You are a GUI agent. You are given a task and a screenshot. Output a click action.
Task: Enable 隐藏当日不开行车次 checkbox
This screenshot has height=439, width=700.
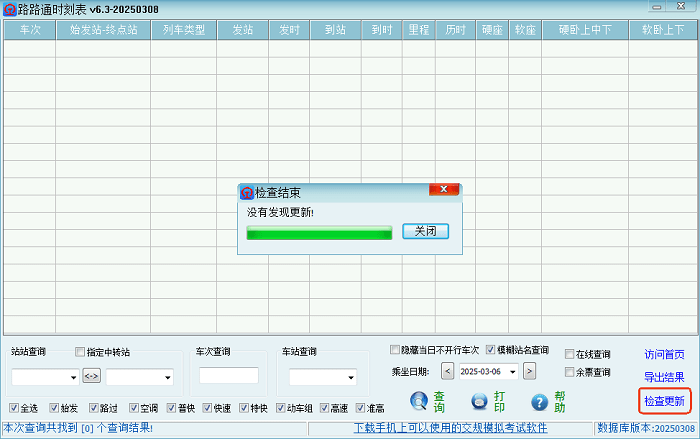click(x=395, y=350)
